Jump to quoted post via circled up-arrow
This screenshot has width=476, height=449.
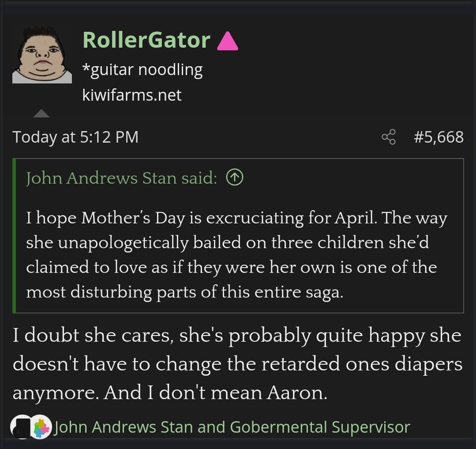tap(235, 177)
